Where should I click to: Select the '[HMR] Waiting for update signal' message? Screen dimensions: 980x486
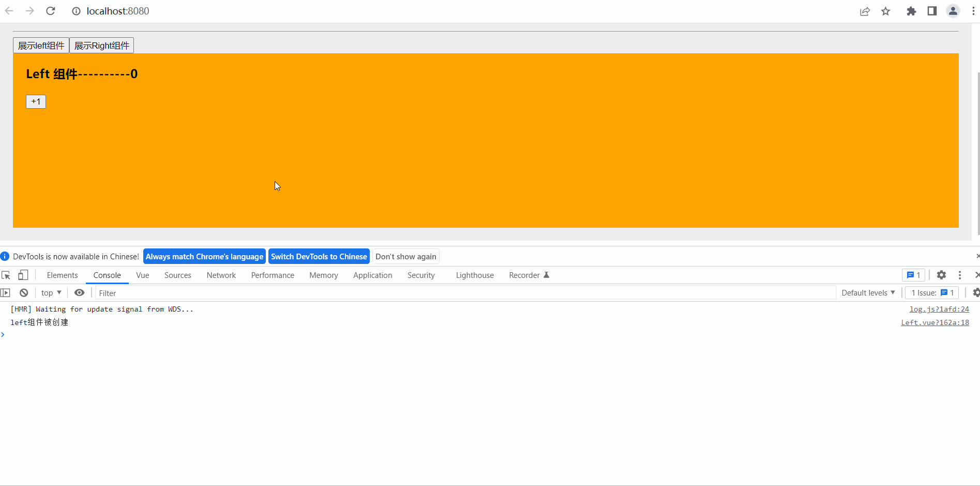(102, 309)
